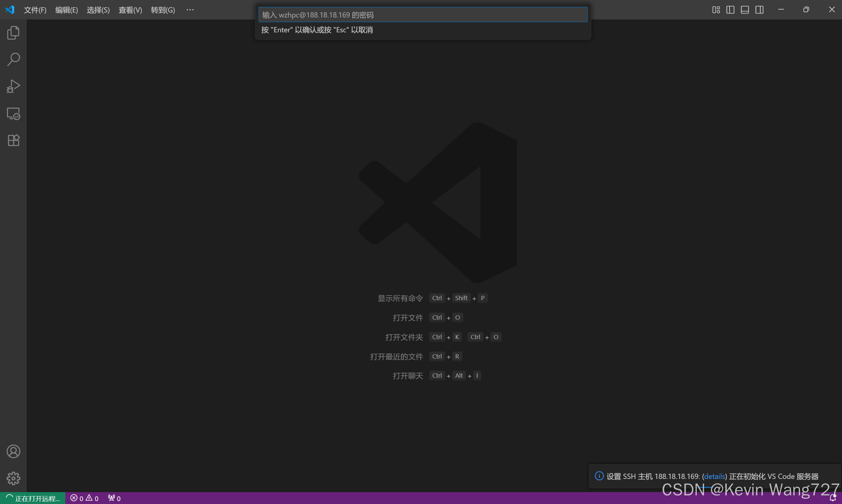
Task: Click the notifications bell in status bar
Action: (832, 498)
